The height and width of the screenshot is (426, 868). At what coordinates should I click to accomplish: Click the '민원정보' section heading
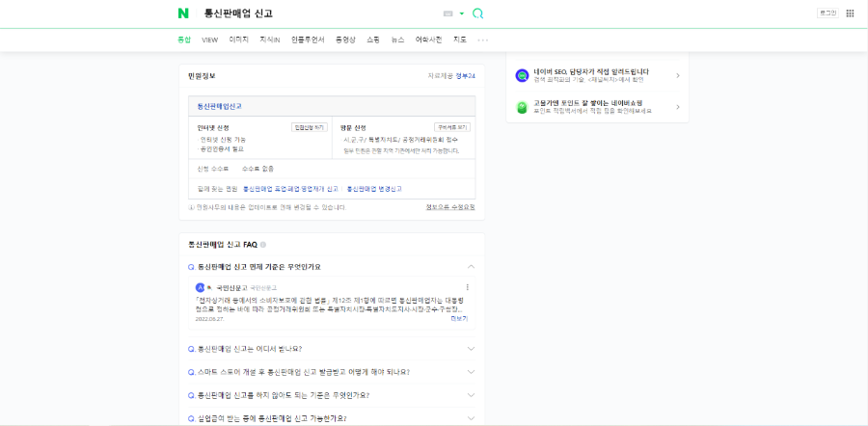point(202,76)
